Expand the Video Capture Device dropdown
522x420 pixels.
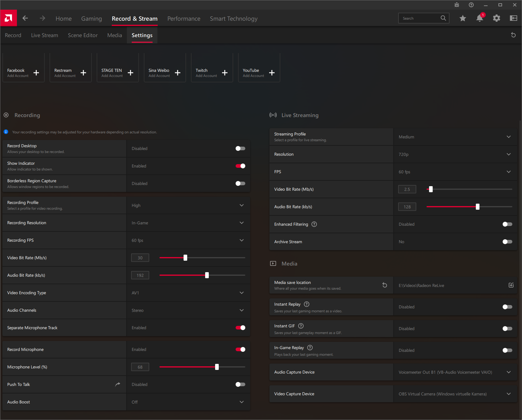(x=456, y=394)
